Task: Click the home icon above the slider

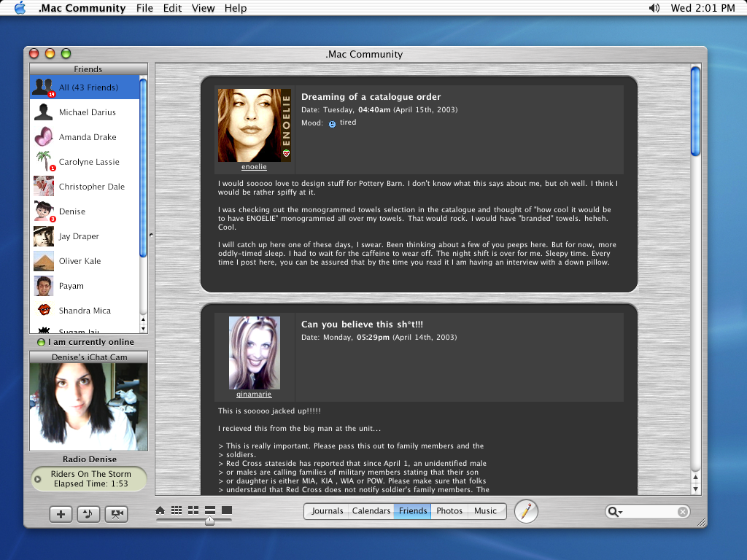Action: click(160, 510)
